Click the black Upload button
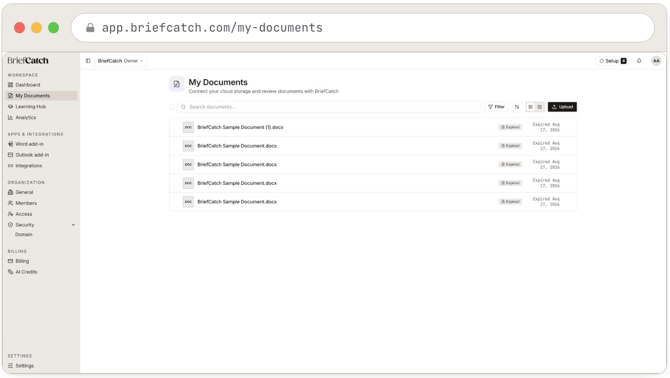The width and height of the screenshot is (670, 378). [562, 107]
